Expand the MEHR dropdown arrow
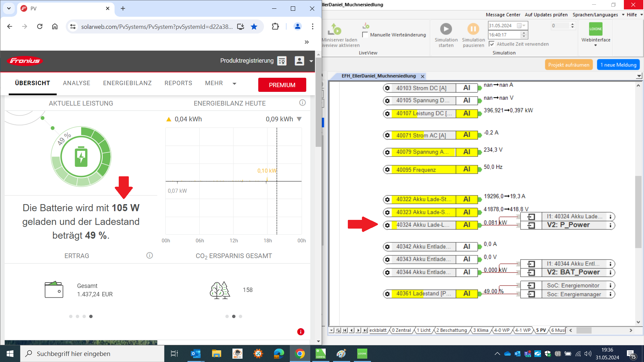 (x=234, y=83)
